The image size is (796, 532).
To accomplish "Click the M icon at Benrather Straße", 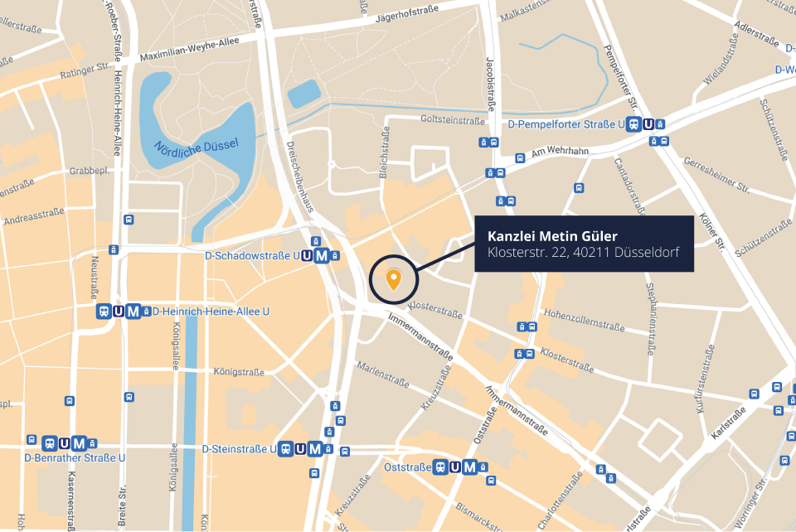I will tap(79, 444).
